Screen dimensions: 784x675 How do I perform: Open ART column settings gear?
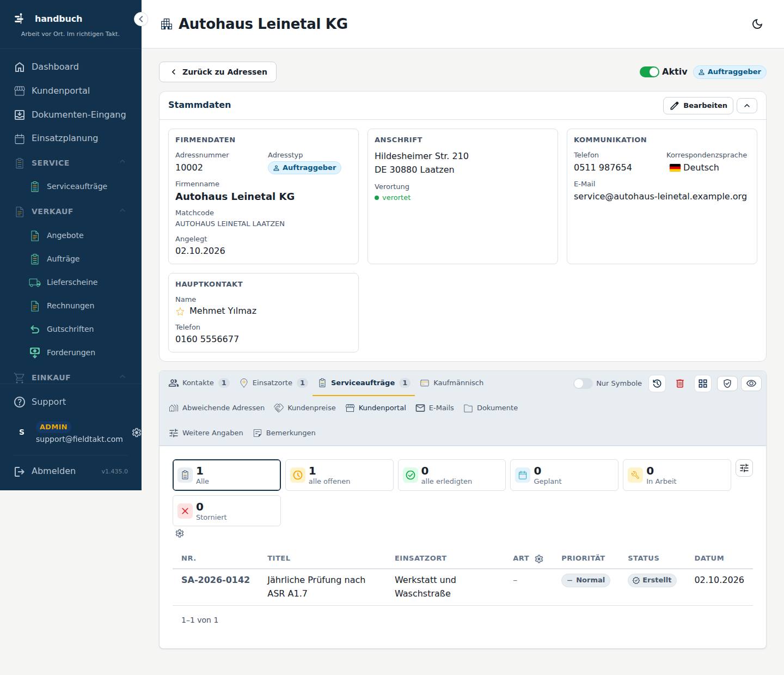point(539,559)
